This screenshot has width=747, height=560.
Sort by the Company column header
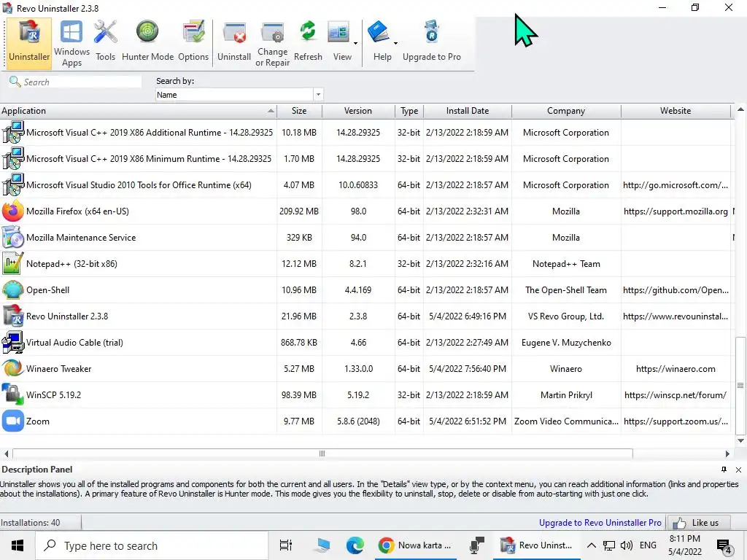point(566,111)
